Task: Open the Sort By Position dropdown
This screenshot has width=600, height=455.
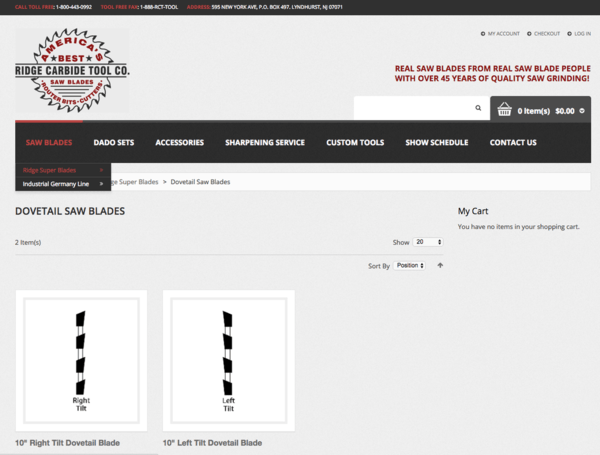Action: click(409, 265)
